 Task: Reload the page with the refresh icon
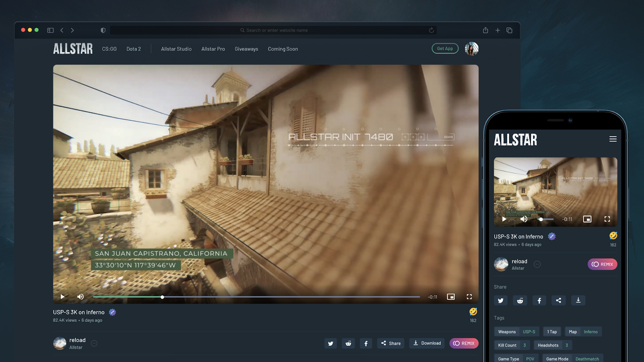pos(431,30)
